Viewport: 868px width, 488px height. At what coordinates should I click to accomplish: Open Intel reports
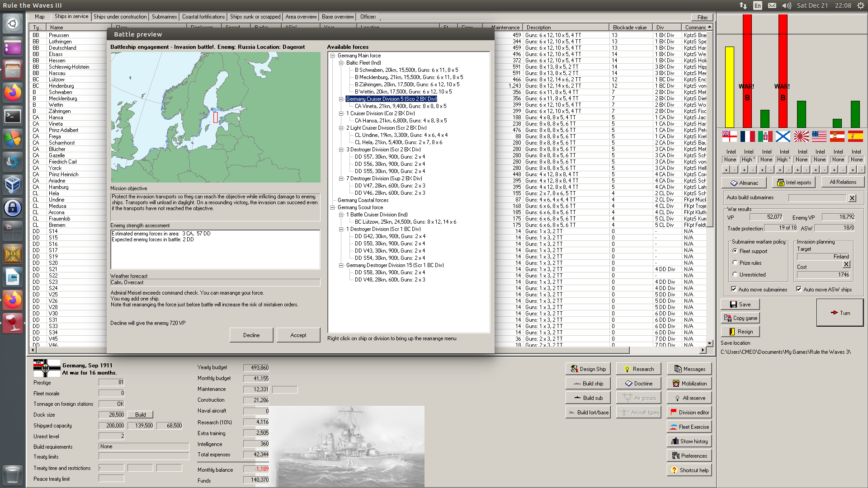tap(794, 183)
